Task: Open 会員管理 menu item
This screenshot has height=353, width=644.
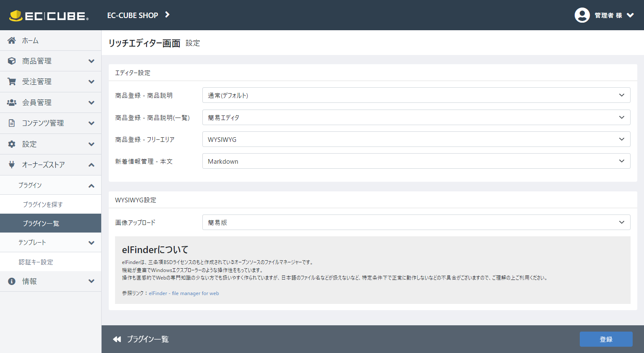Action: [x=50, y=102]
